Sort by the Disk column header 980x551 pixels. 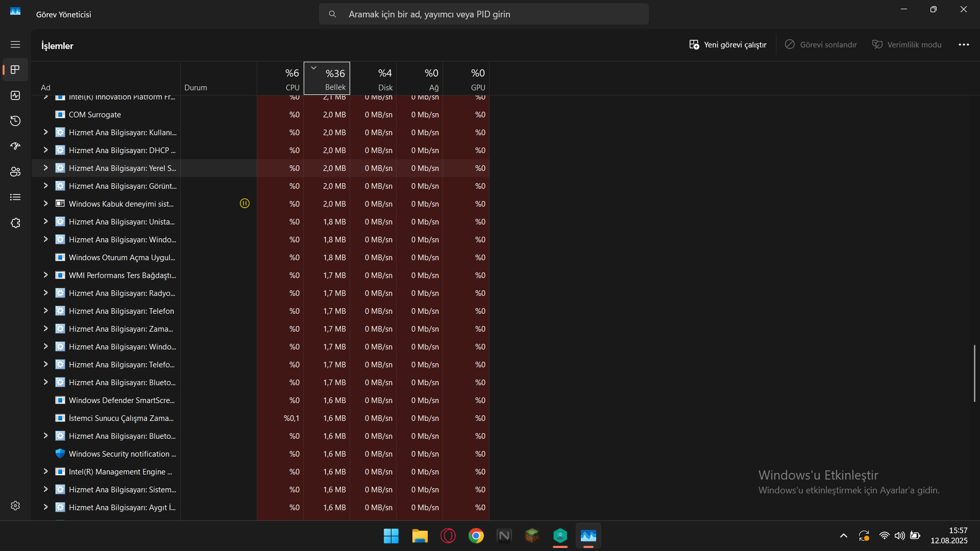tap(373, 79)
